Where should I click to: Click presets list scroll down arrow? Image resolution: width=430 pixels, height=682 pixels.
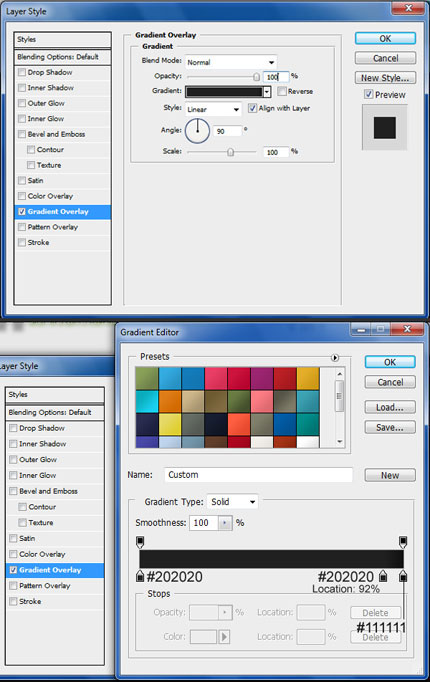(340, 441)
